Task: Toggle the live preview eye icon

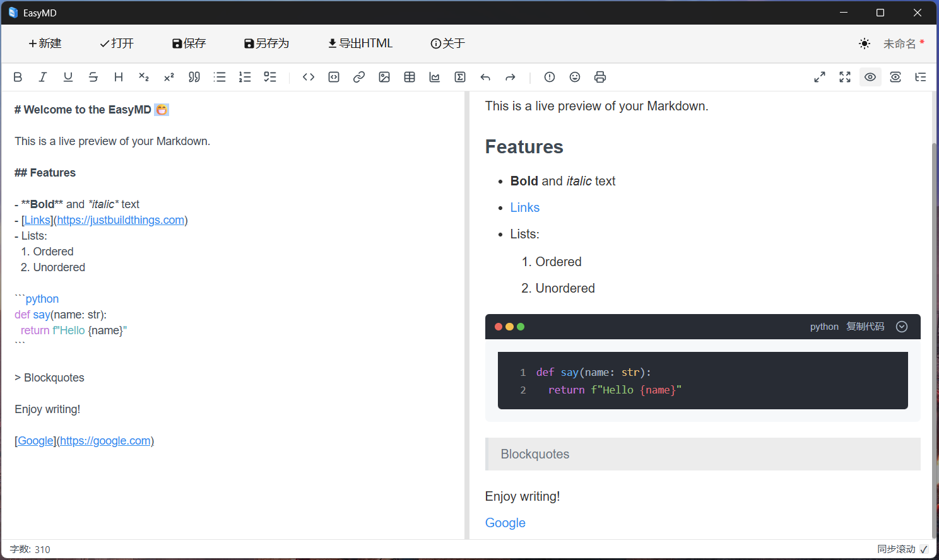Action: point(870,77)
